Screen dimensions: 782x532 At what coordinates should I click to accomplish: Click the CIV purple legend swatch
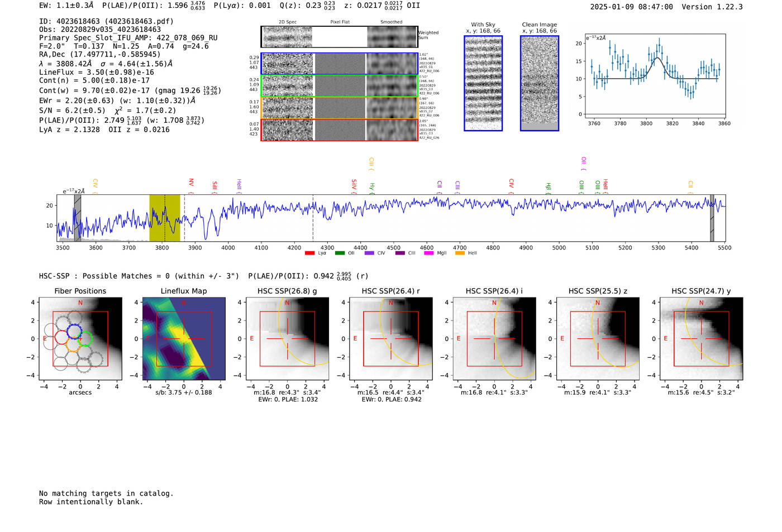(369, 253)
